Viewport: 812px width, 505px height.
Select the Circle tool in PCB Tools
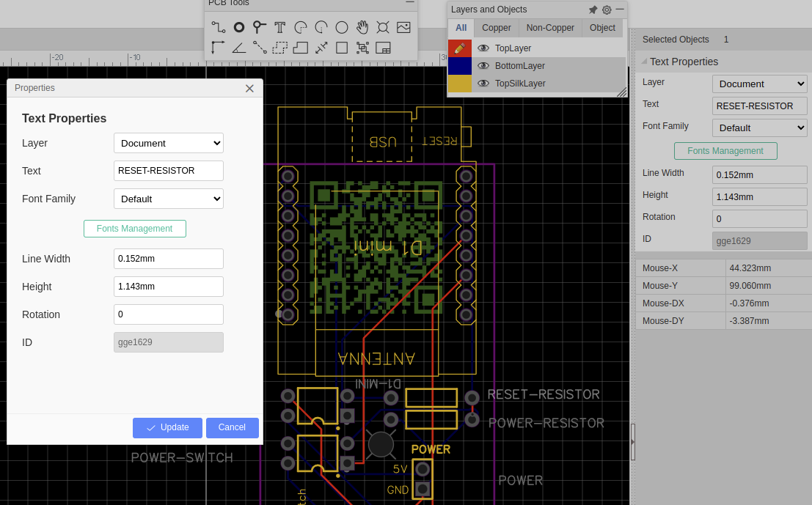(x=342, y=27)
